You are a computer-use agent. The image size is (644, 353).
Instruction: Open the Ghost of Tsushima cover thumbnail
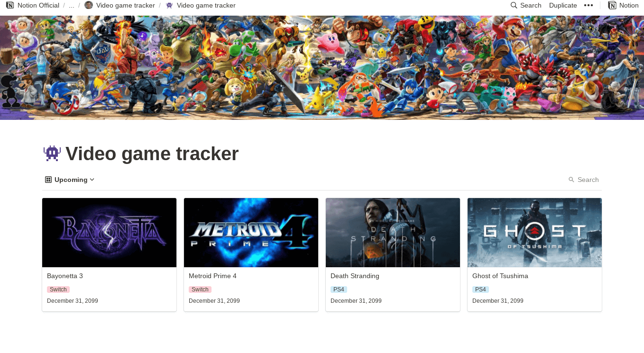pyautogui.click(x=534, y=233)
